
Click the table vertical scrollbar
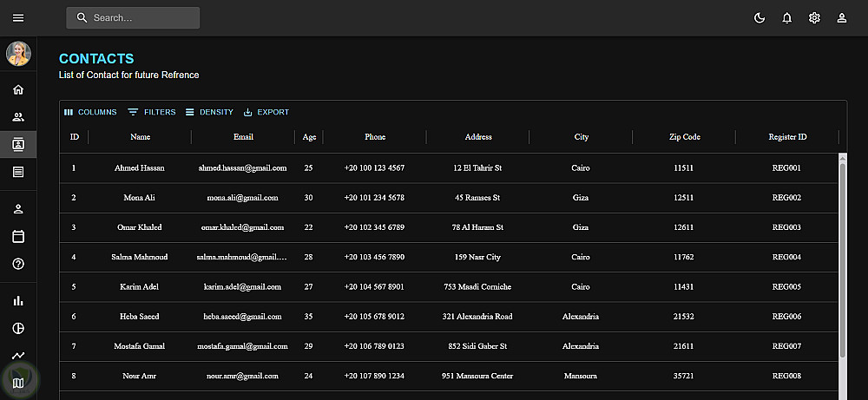click(x=842, y=260)
